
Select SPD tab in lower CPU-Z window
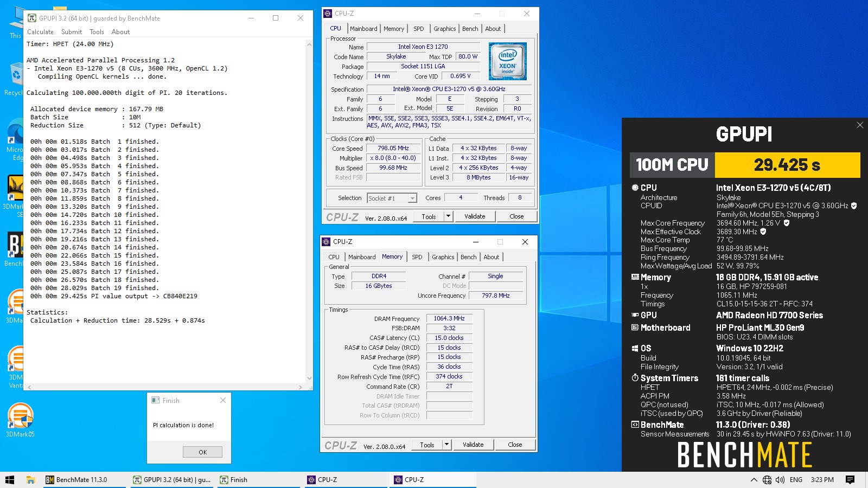[417, 257]
